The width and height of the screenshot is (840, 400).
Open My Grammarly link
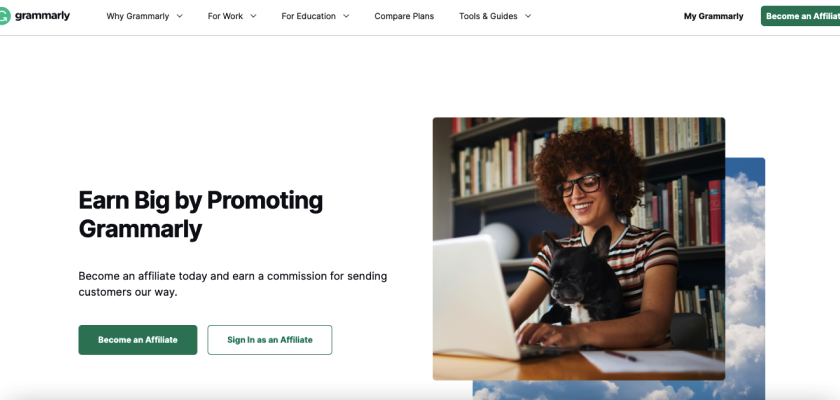(x=714, y=16)
